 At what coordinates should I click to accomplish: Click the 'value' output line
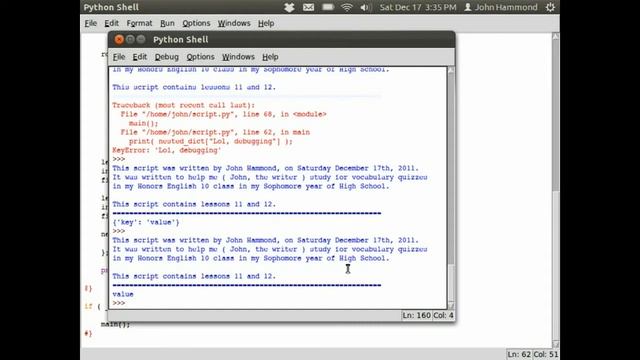pyautogui.click(x=123, y=294)
